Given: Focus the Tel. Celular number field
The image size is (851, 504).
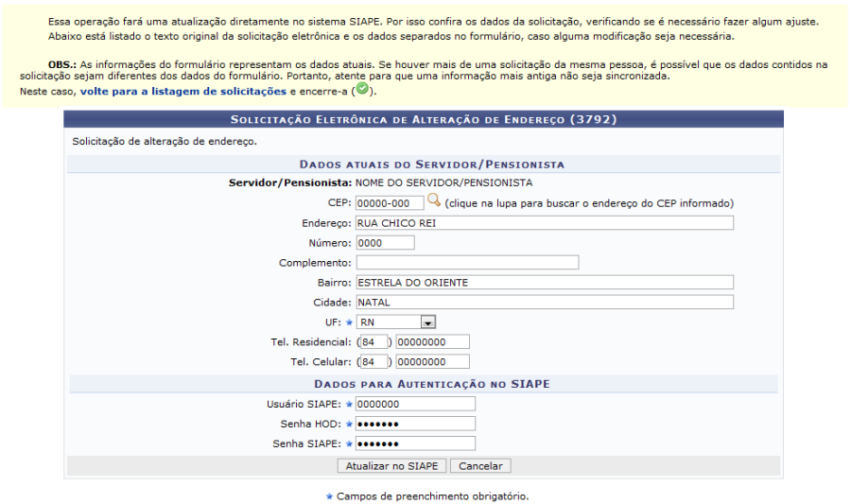Looking at the screenshot, I should pos(433,361).
